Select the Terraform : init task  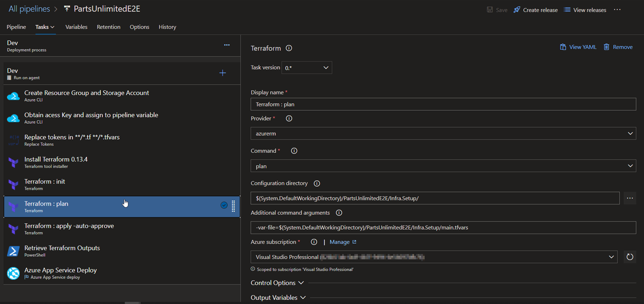pos(122,184)
